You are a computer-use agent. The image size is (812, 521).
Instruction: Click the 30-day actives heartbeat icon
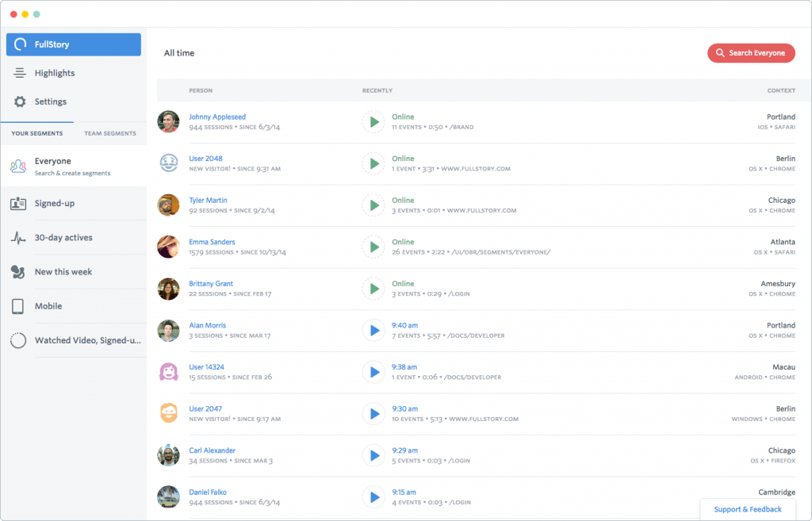17,237
